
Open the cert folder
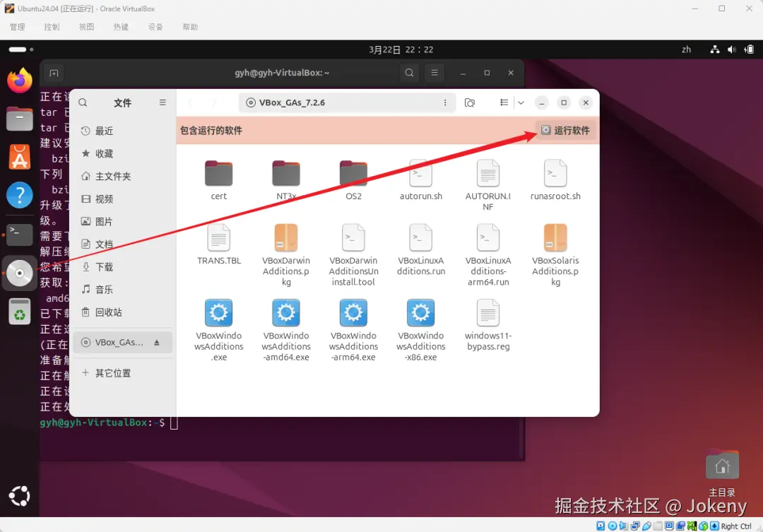coord(218,179)
